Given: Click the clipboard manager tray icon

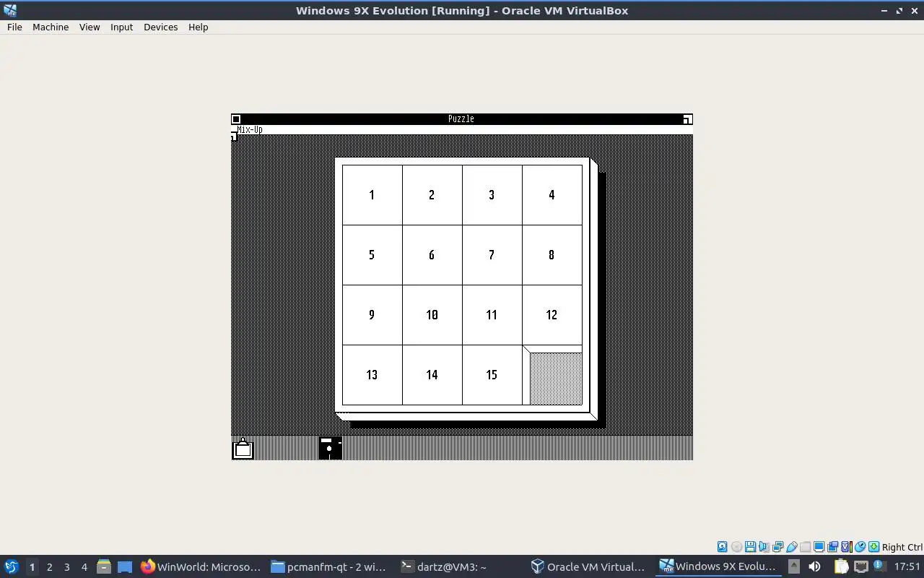Looking at the screenshot, I should (842, 567).
